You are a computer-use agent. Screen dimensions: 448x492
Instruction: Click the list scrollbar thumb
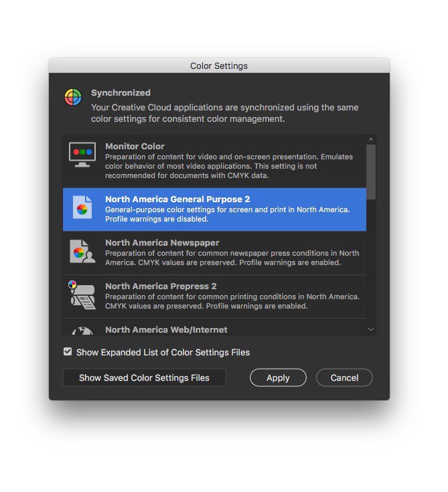tap(371, 172)
